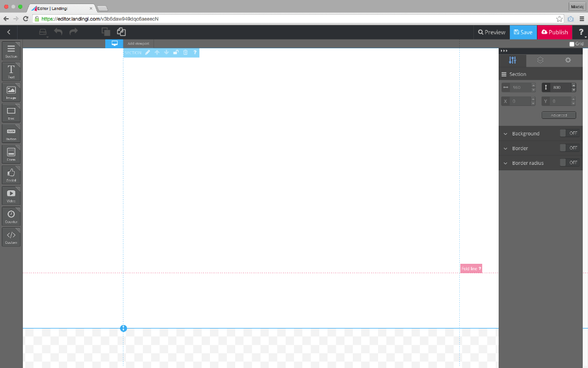Open the gear settings panel tab

(x=568, y=60)
